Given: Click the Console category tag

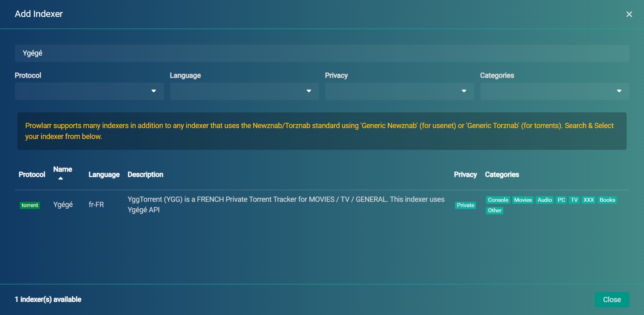Looking at the screenshot, I should pos(498,200).
